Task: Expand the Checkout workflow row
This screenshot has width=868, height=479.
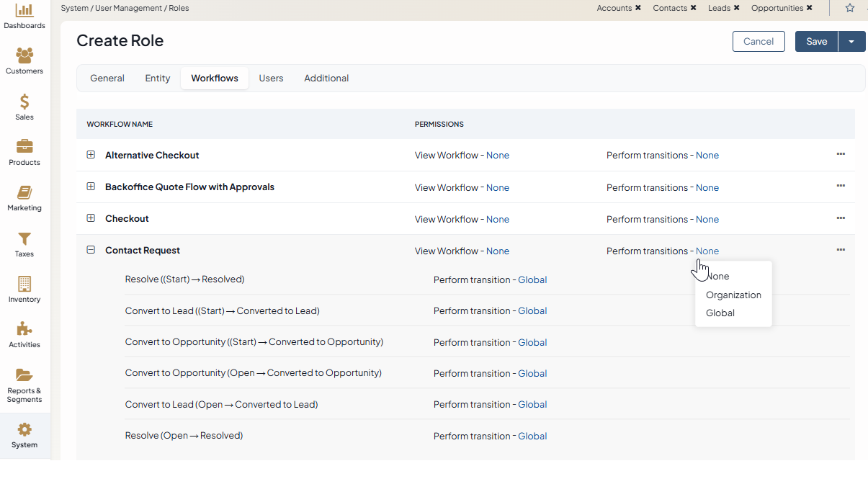Action: point(91,218)
